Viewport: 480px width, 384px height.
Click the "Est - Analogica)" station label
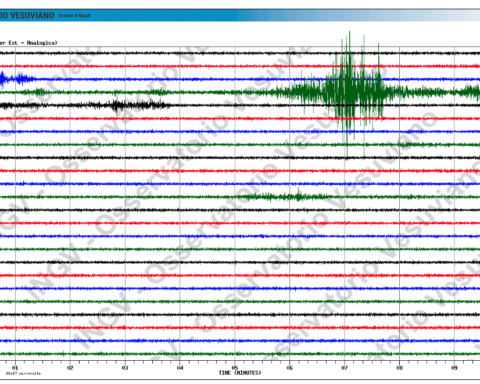point(33,43)
